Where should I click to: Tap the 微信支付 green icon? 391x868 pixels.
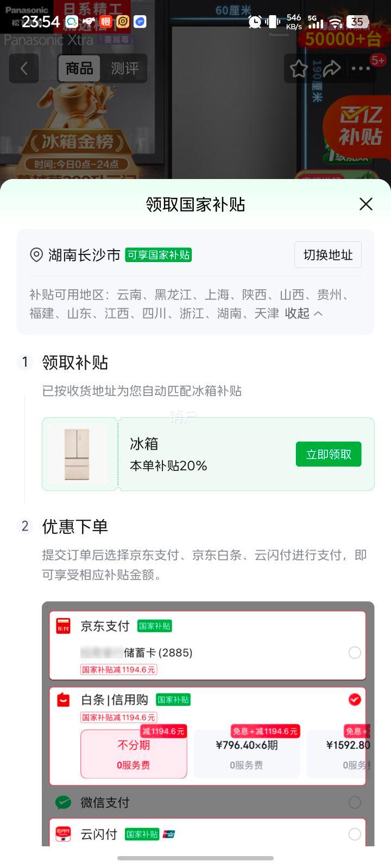tap(64, 802)
